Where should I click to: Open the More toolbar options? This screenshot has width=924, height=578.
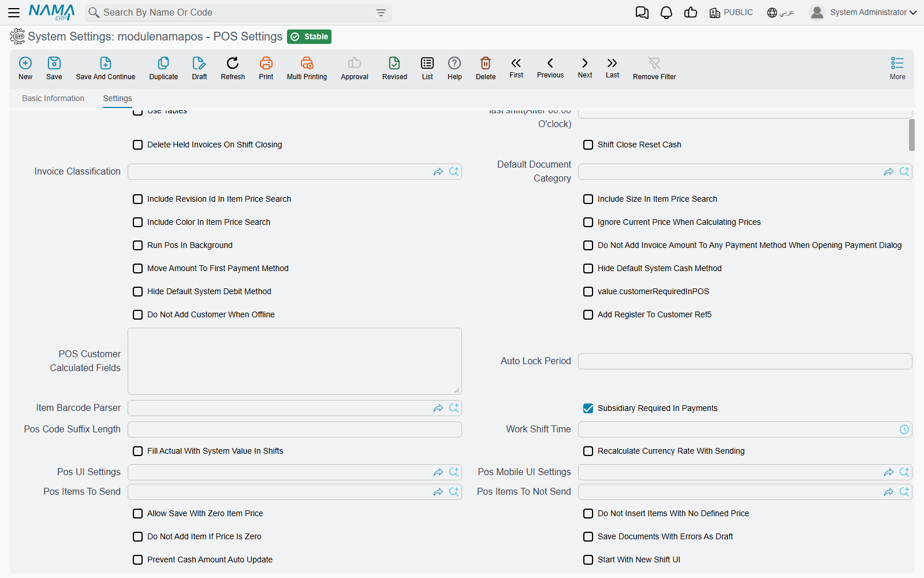point(897,68)
